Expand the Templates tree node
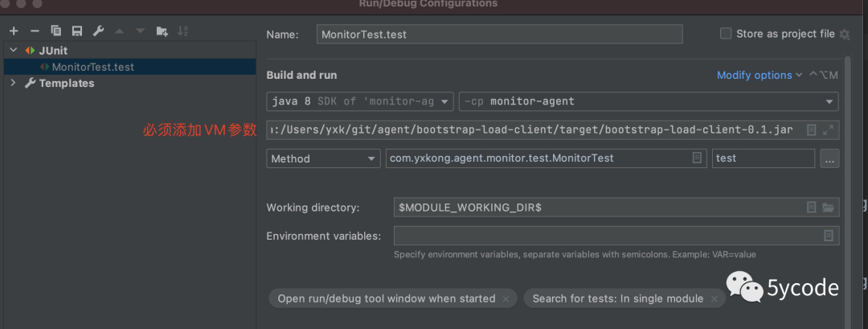 click(14, 83)
